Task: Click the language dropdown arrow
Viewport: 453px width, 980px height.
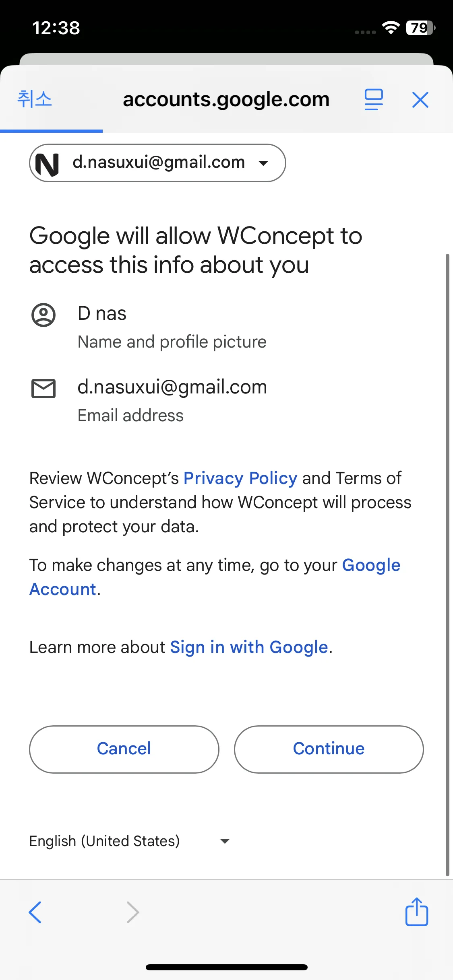Action: point(225,841)
